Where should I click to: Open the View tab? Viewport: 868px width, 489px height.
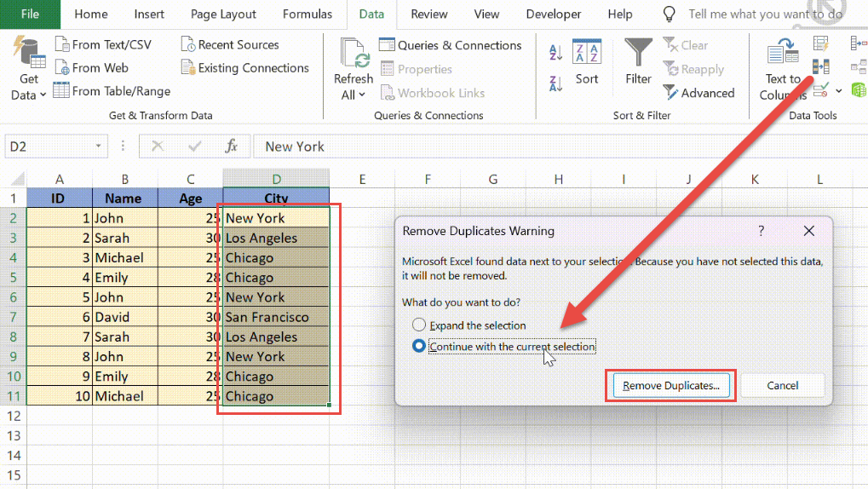coord(486,14)
